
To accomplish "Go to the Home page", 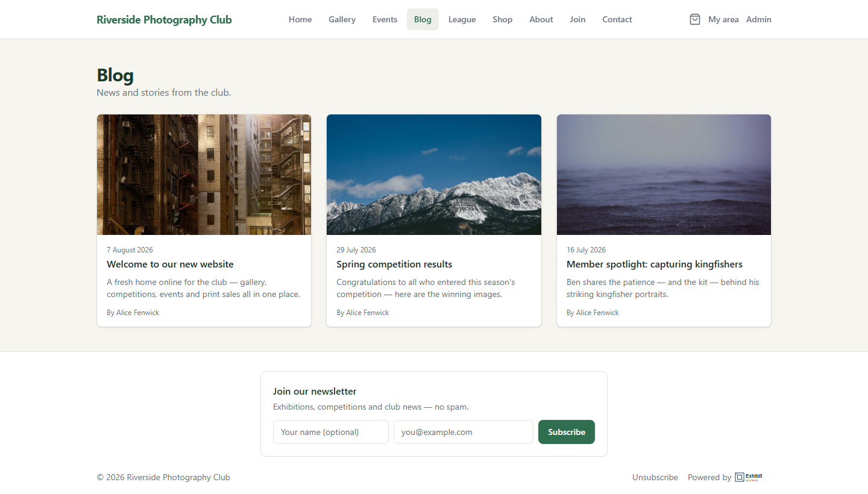I will [300, 19].
